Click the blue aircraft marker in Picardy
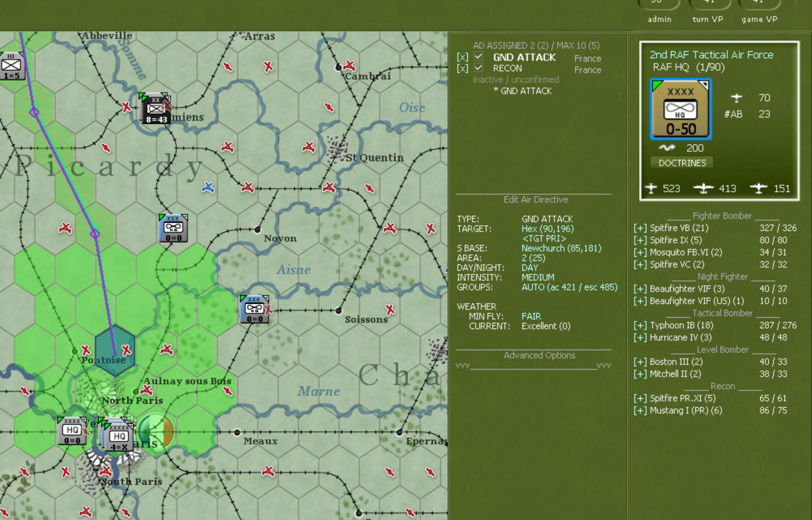The image size is (812, 520). [x=208, y=188]
